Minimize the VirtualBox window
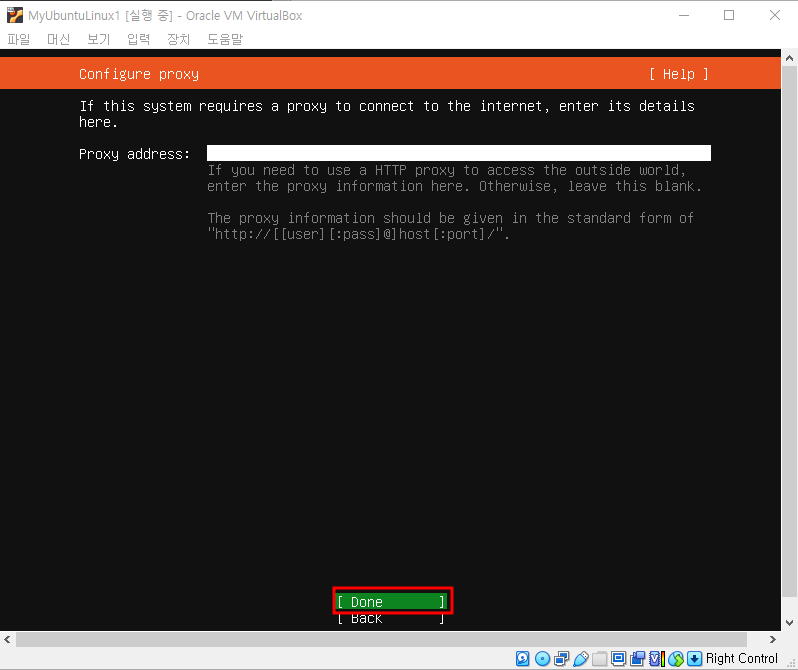The height and width of the screenshot is (670, 798). 684,15
